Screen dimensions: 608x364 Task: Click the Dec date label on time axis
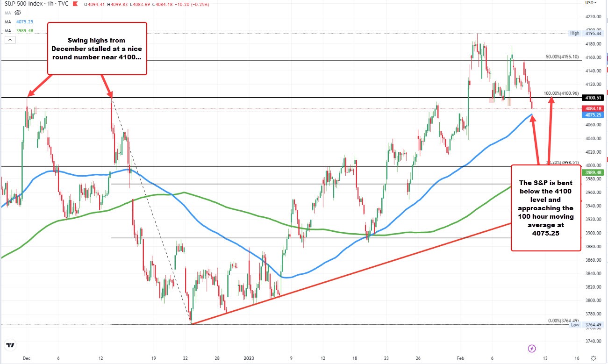26,358
